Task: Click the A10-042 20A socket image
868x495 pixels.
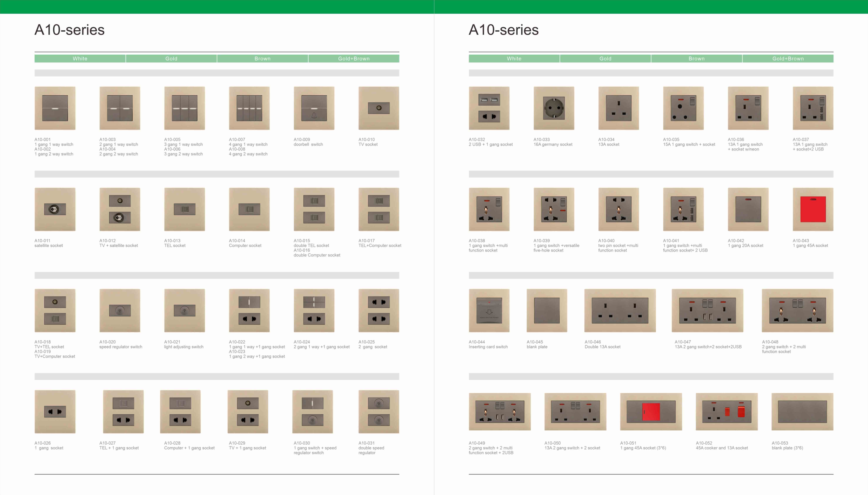Action: pyautogui.click(x=748, y=209)
